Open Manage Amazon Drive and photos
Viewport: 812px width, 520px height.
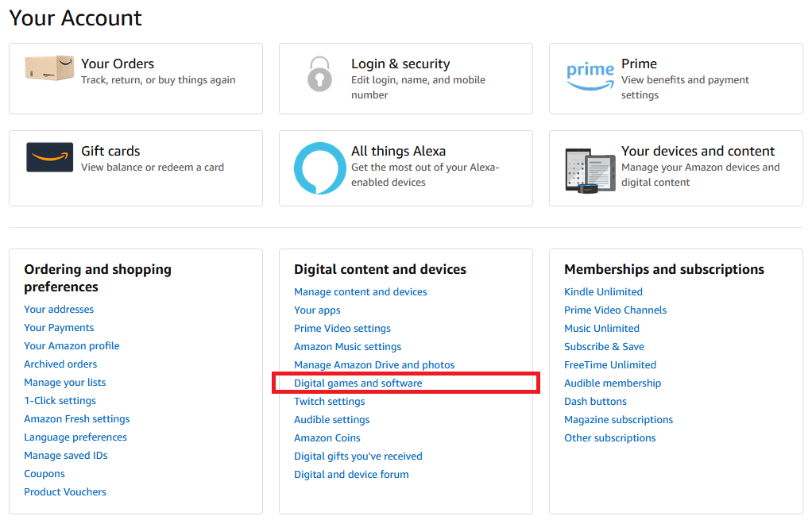(x=374, y=365)
